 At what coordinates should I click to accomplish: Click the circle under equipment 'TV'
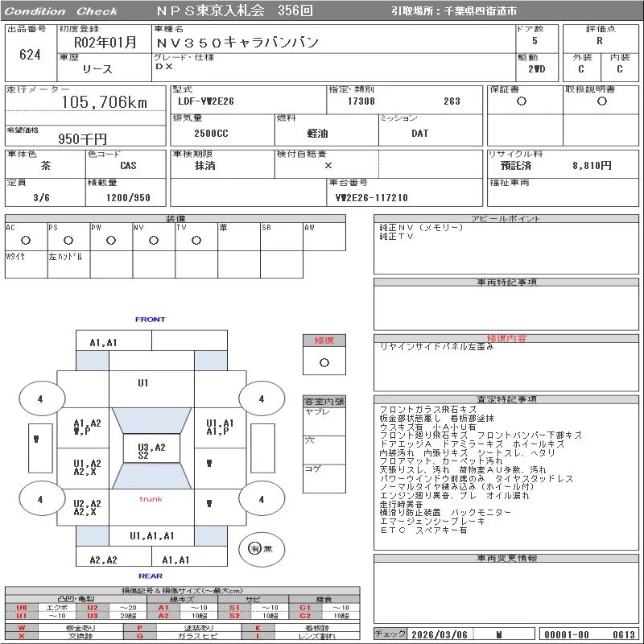tap(196, 240)
